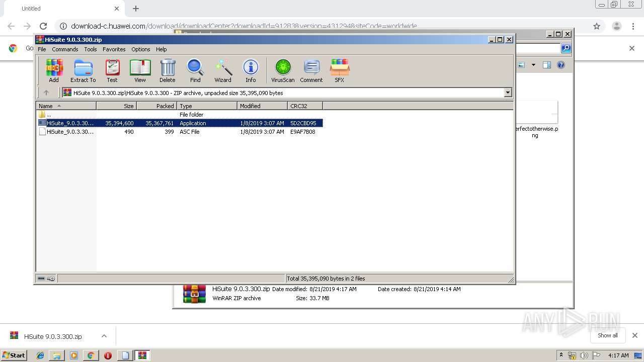Close the Chrome downloads bar
The width and height of the screenshot is (644, 362).
[x=635, y=335]
